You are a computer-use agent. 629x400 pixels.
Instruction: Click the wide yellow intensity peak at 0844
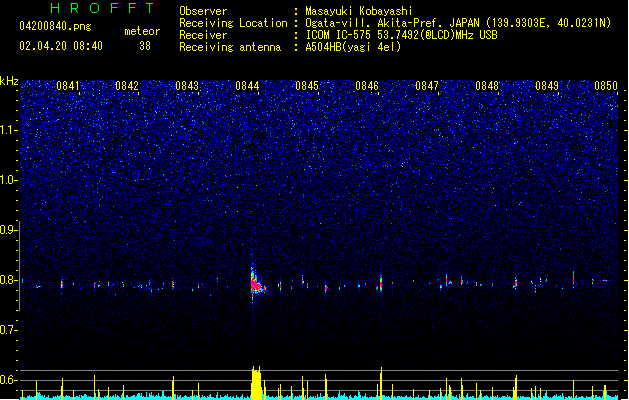[x=256, y=382]
